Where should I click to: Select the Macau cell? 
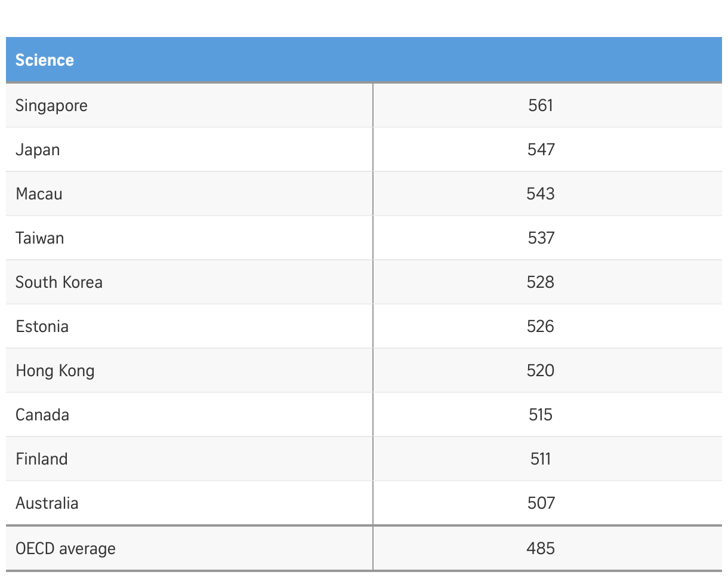(39, 193)
